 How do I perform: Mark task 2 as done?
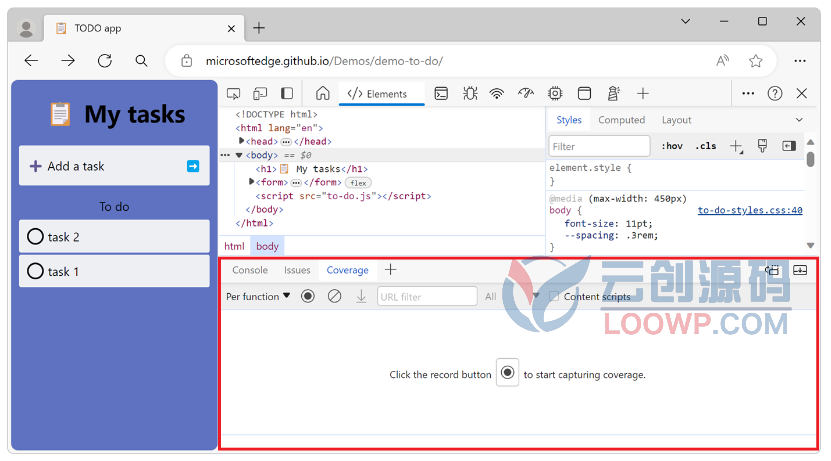[35, 236]
